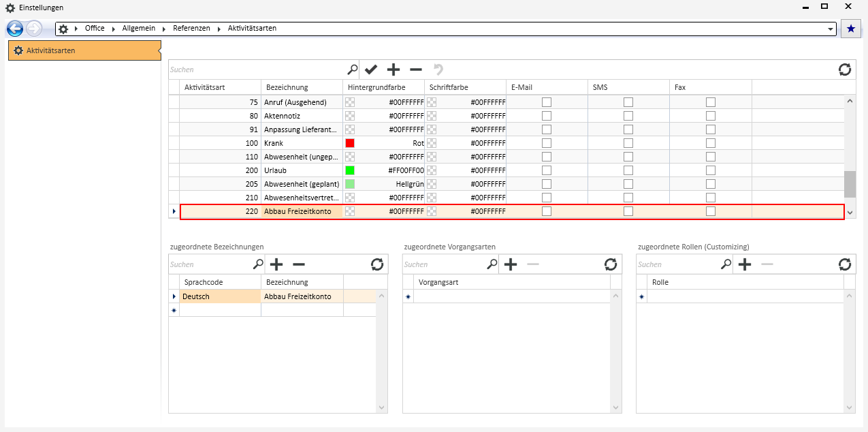Image resolution: width=868 pixels, height=432 pixels.
Task: Select Office in the breadcrumb path
Action: pyautogui.click(x=95, y=29)
